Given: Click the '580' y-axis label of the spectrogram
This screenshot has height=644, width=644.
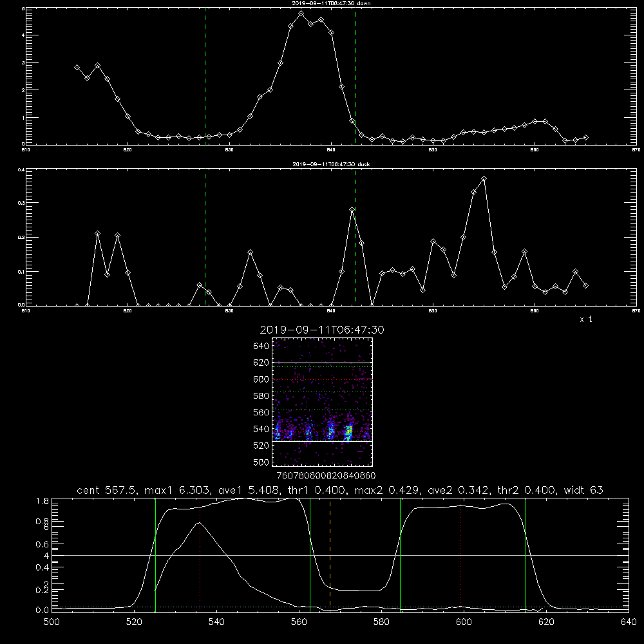Looking at the screenshot, I should pyautogui.click(x=261, y=396).
